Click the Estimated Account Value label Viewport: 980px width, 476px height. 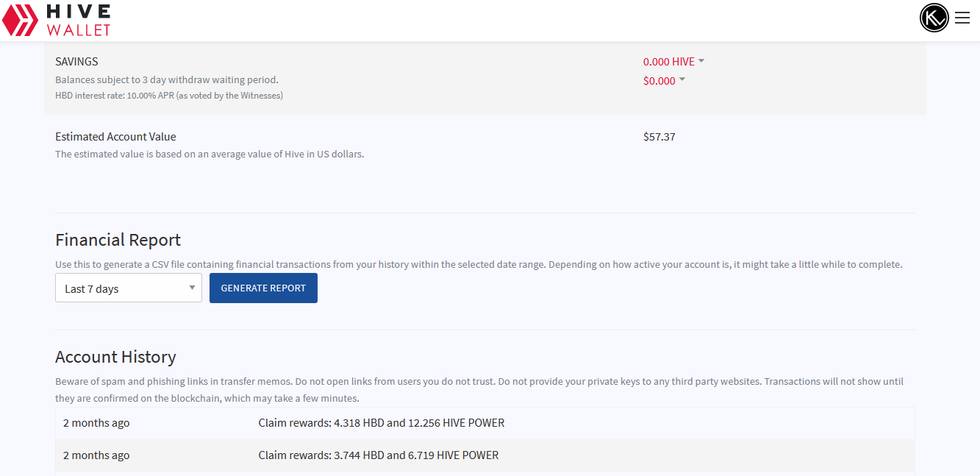click(x=115, y=137)
